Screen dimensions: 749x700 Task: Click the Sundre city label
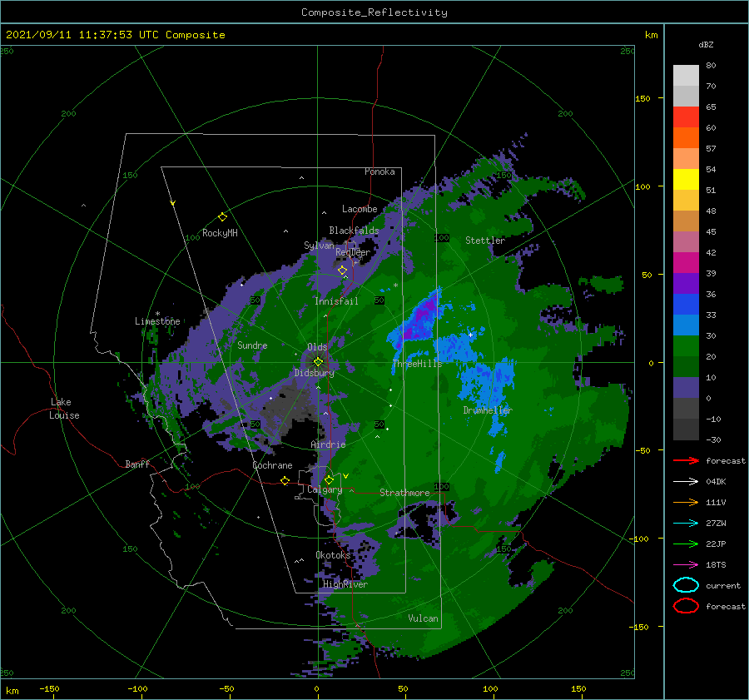coord(252,345)
